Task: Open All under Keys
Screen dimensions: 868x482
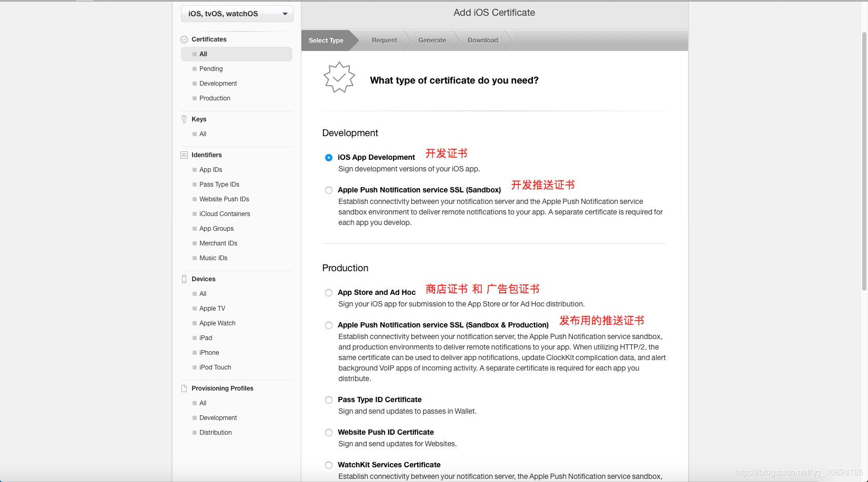Action: (203, 134)
